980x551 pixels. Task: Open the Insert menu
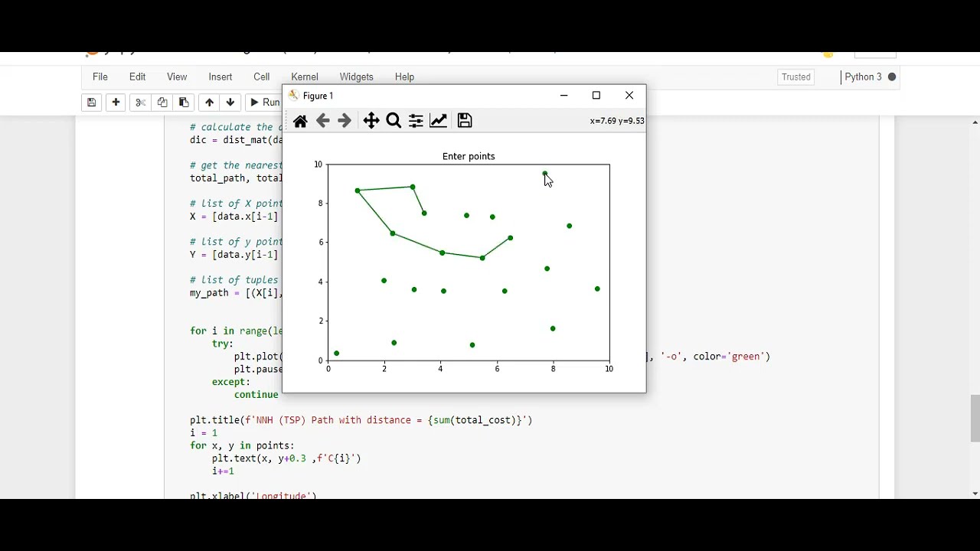tap(220, 77)
